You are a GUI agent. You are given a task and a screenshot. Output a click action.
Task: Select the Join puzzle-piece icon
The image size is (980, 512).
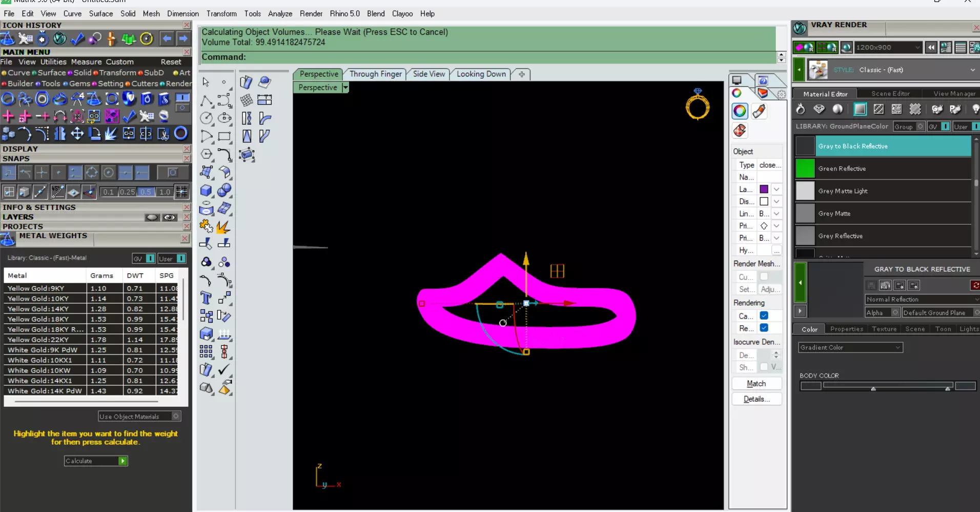click(206, 226)
